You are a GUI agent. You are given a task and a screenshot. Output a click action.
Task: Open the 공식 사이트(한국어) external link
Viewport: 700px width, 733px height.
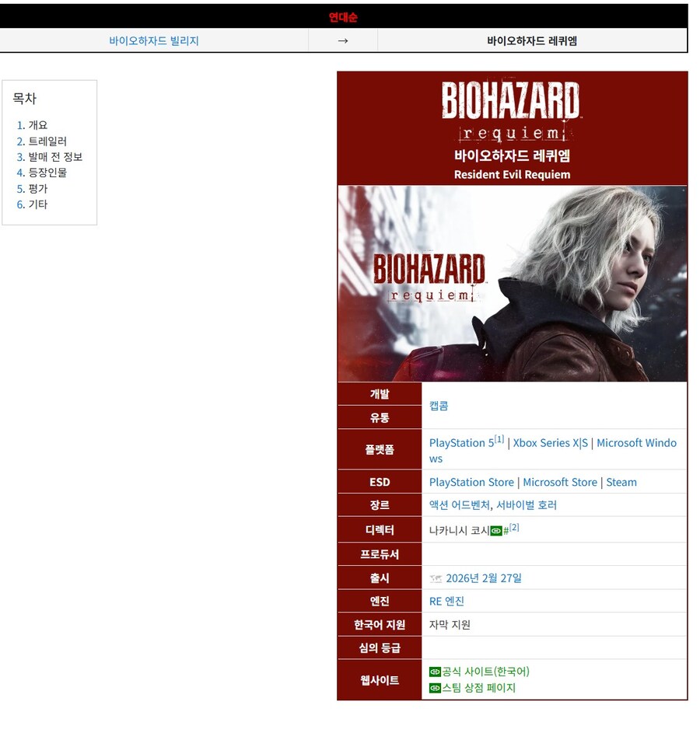(x=486, y=672)
